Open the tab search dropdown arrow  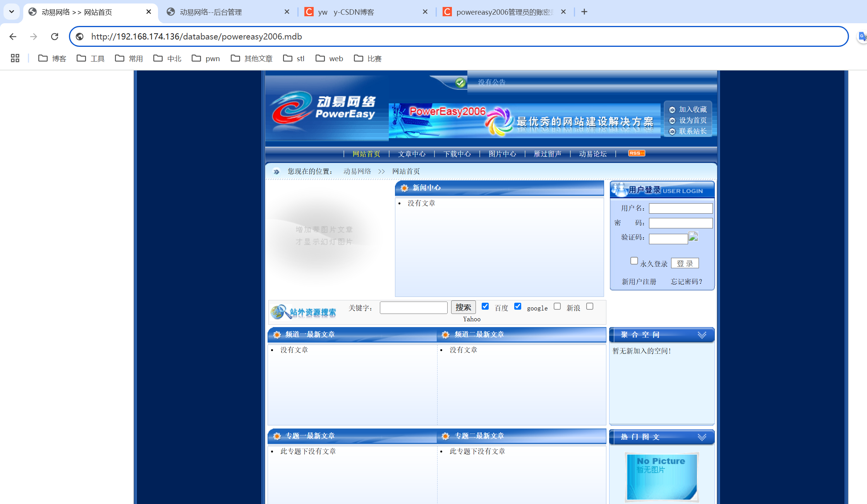coord(12,12)
